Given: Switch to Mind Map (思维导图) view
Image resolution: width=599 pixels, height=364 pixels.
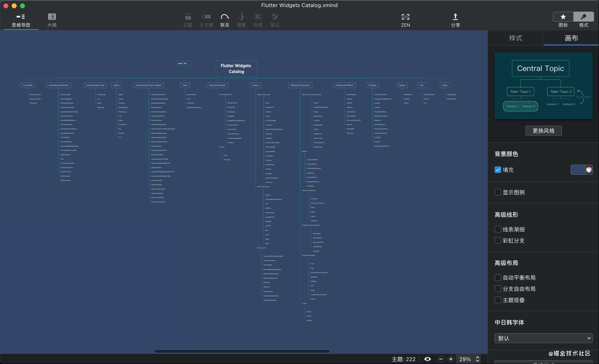Looking at the screenshot, I should click(21, 20).
